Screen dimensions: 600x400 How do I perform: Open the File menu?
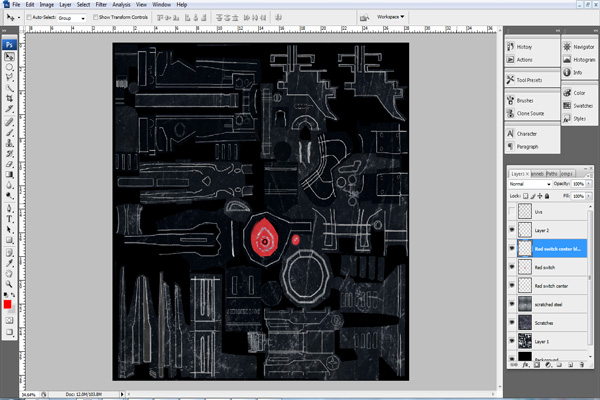[x=16, y=5]
